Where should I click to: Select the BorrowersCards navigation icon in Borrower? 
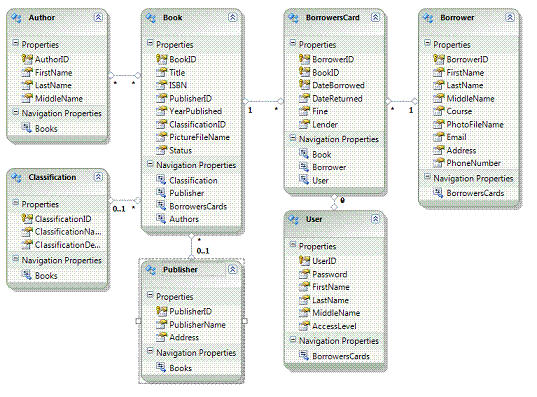click(438, 193)
